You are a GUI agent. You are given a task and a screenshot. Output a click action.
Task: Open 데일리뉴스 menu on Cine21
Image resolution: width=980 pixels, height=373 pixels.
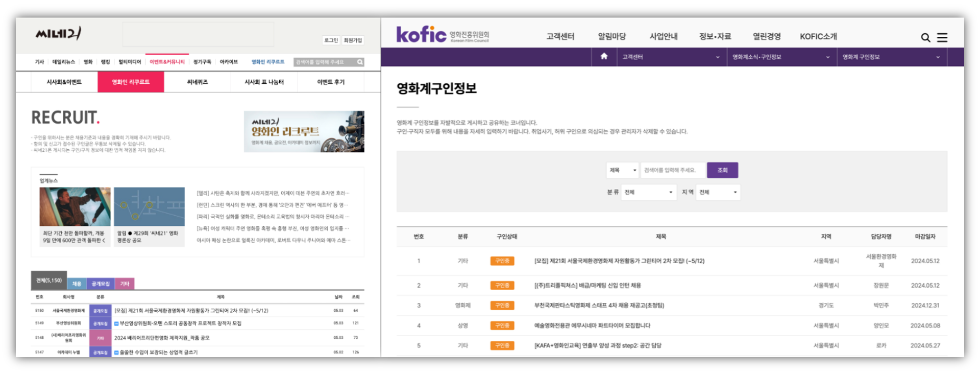64,62
